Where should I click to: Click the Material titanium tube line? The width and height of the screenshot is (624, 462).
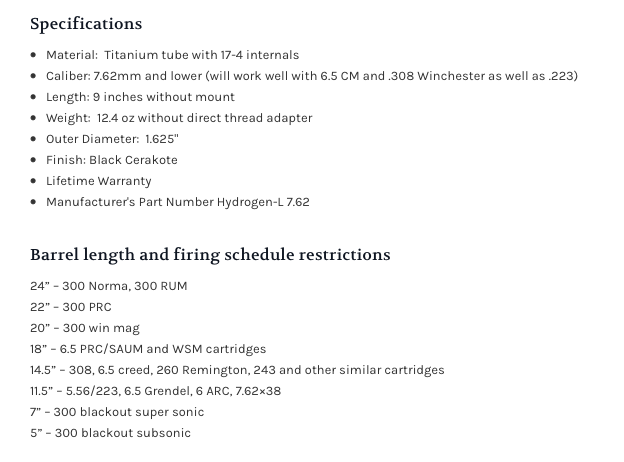172,55
